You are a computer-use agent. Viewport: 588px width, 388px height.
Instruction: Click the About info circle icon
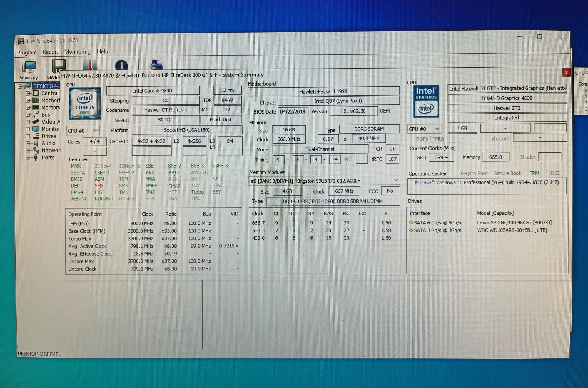121,65
